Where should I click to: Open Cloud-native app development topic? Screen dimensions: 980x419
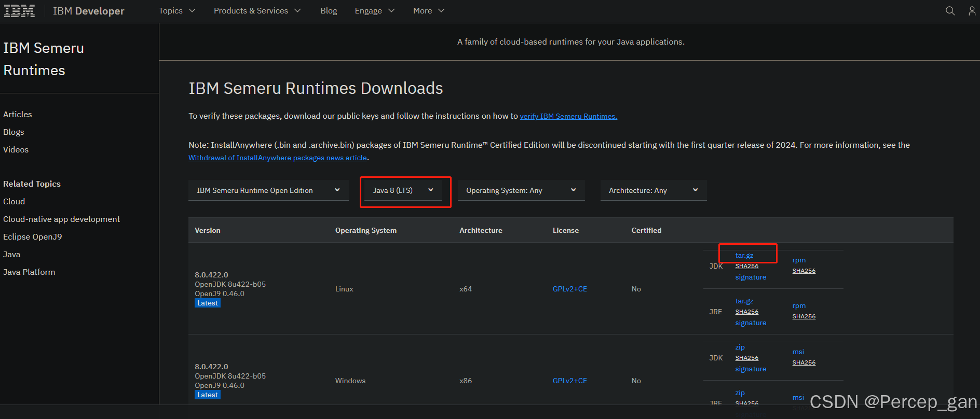[62, 219]
